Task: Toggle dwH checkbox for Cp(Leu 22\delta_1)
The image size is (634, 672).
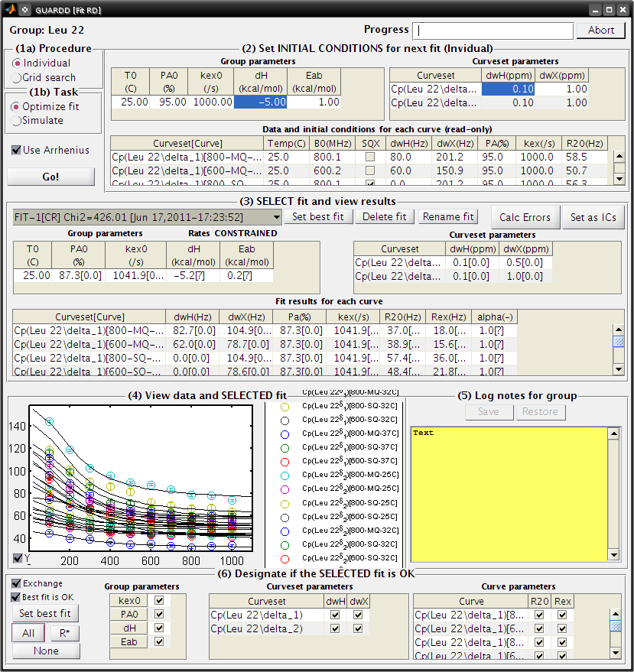Action: [335, 615]
